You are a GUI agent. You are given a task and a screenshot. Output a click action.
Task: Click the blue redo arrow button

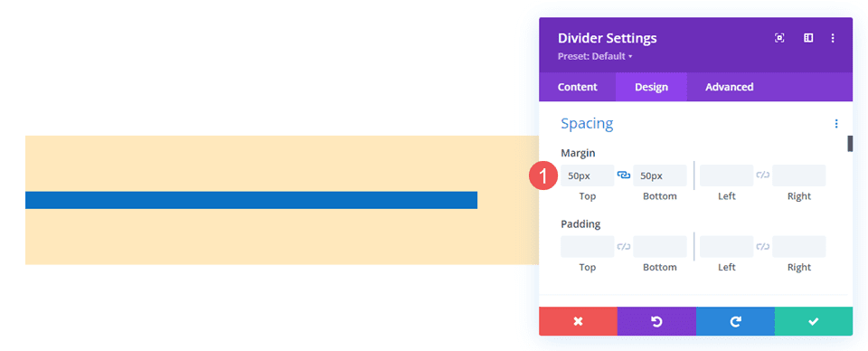coord(735,321)
